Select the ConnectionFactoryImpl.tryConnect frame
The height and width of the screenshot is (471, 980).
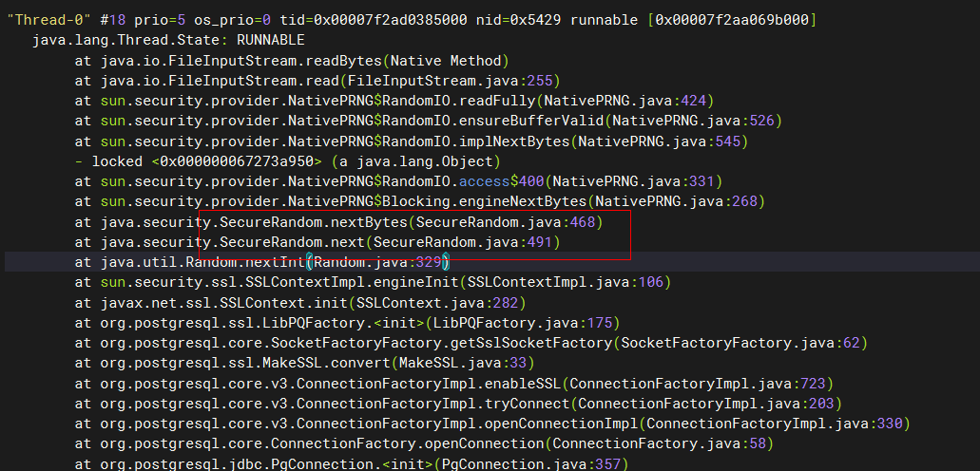pos(459,403)
